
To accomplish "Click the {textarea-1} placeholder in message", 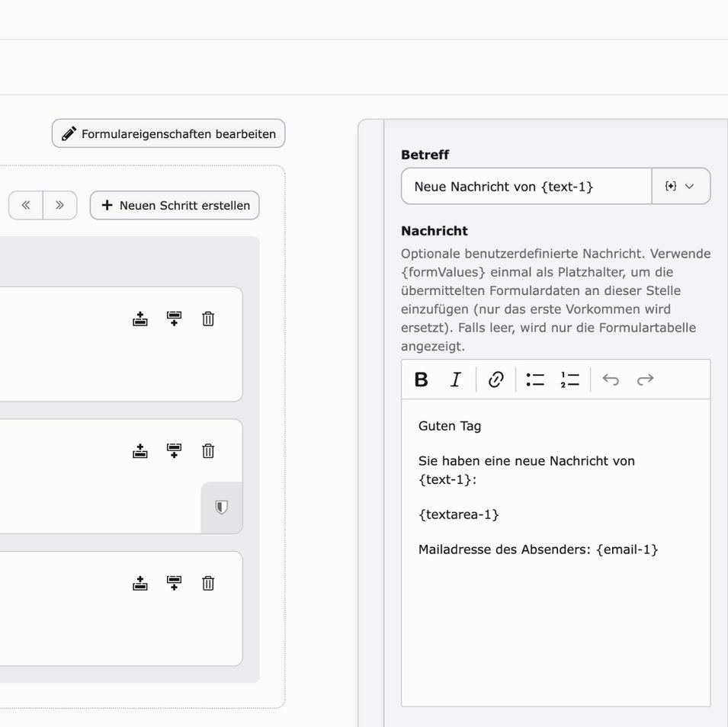I will (459, 514).
